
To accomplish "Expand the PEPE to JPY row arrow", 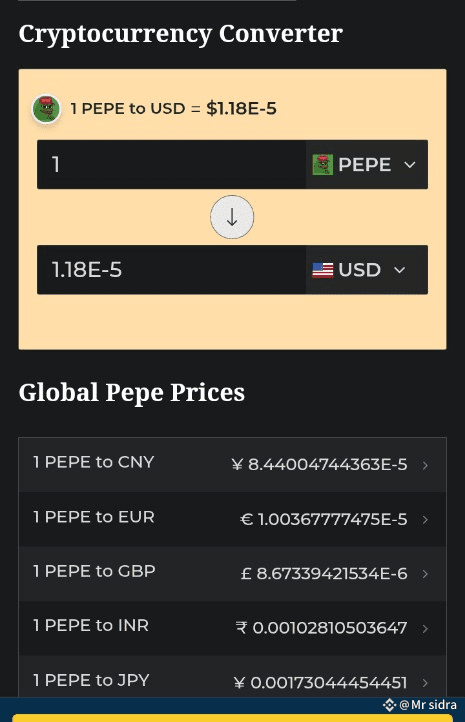I will point(425,683).
